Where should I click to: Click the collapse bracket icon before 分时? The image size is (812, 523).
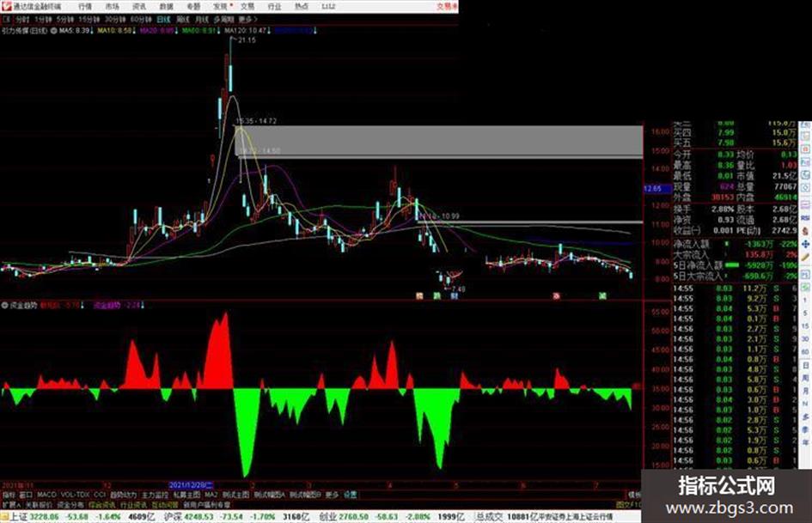(6, 19)
